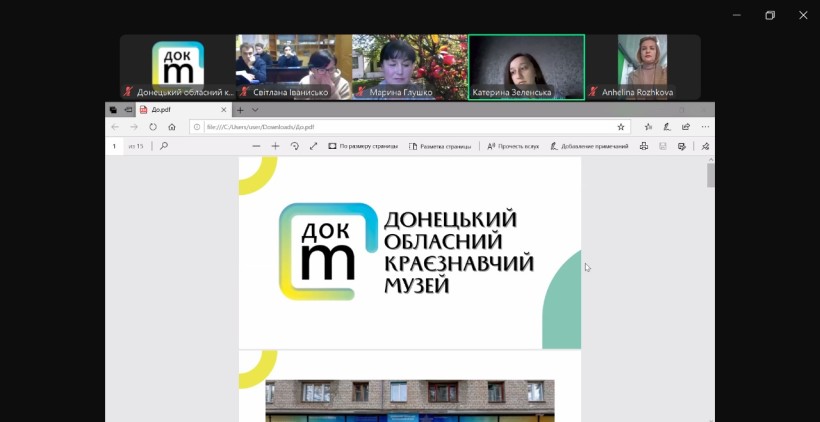The width and height of the screenshot is (820, 422).
Task: Rotate the PDF with rotate icon
Action: [294, 146]
